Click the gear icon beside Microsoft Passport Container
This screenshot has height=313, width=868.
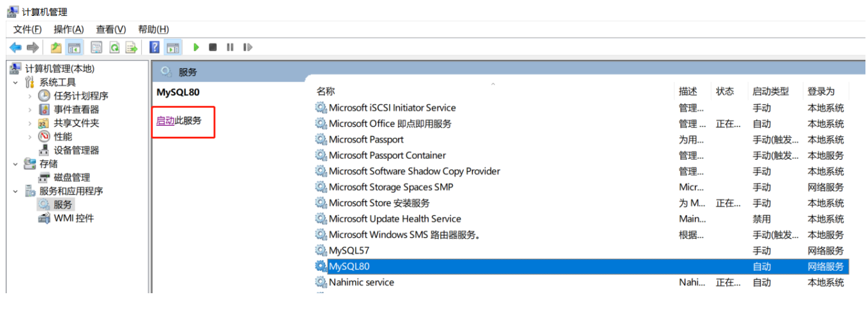click(321, 155)
